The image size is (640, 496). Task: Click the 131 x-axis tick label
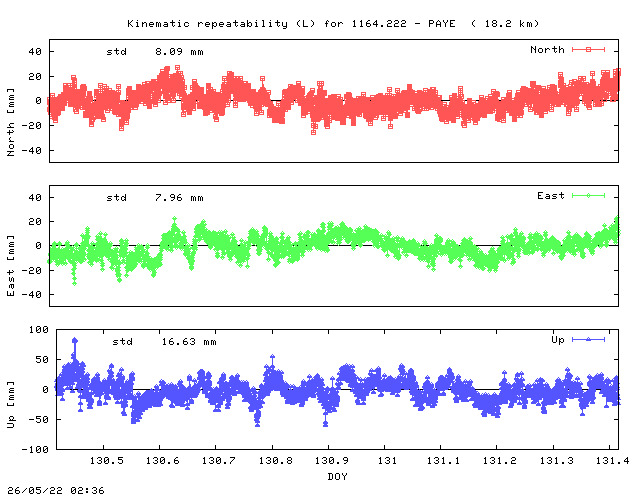387,461
